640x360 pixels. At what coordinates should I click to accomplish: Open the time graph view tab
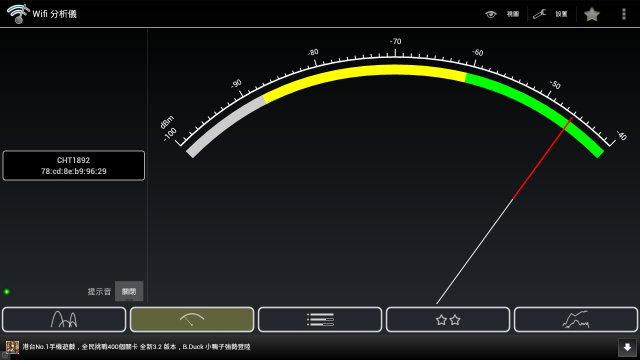click(576, 319)
